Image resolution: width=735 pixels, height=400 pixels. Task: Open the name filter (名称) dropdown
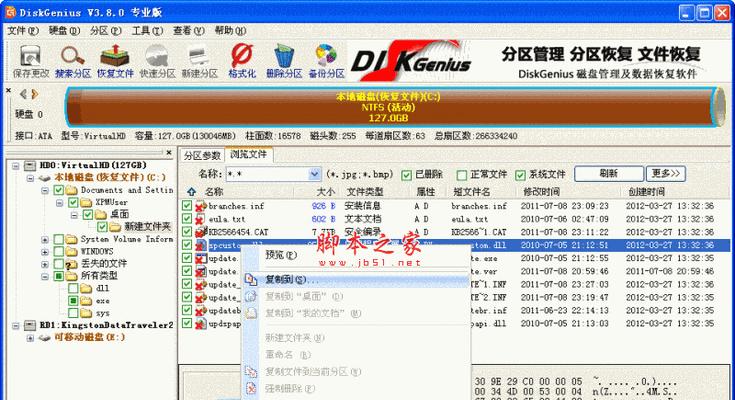coord(315,174)
